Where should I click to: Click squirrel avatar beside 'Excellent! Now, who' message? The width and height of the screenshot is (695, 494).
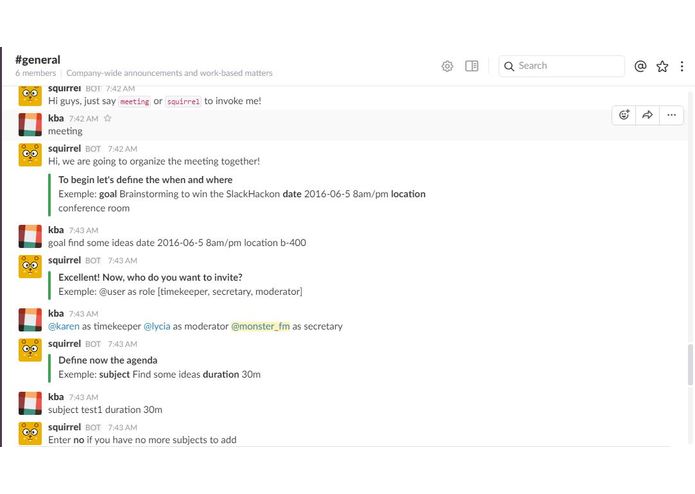[x=30, y=266]
